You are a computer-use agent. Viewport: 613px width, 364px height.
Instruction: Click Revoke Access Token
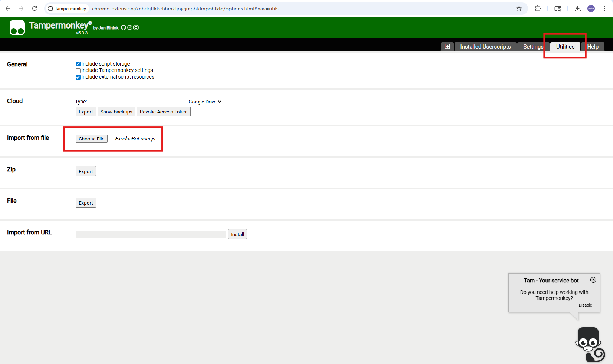click(164, 111)
